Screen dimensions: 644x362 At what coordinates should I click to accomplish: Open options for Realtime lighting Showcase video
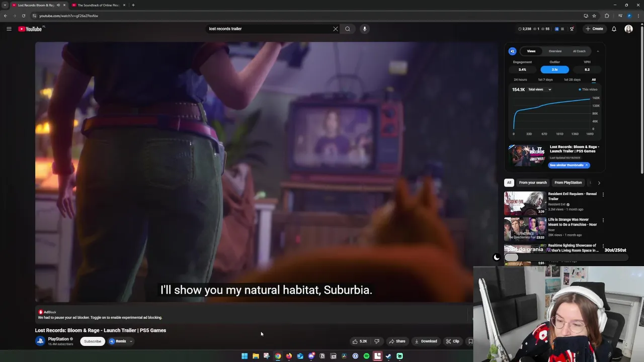tap(603, 246)
